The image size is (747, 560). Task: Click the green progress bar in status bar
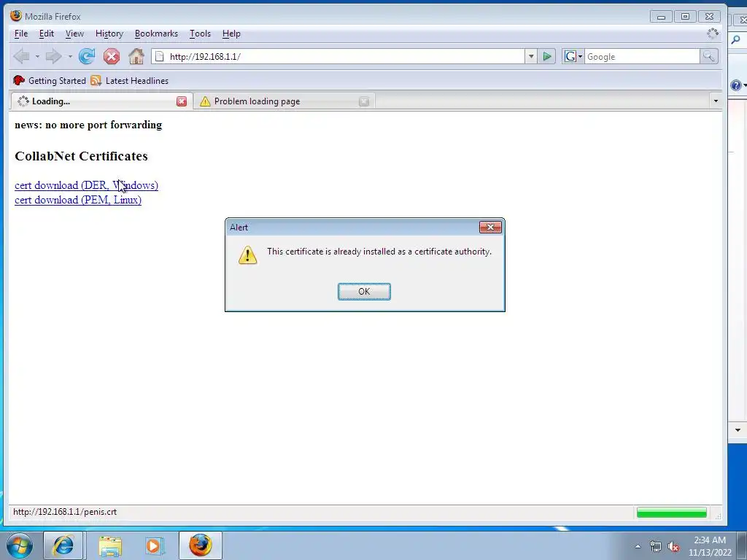pos(671,513)
